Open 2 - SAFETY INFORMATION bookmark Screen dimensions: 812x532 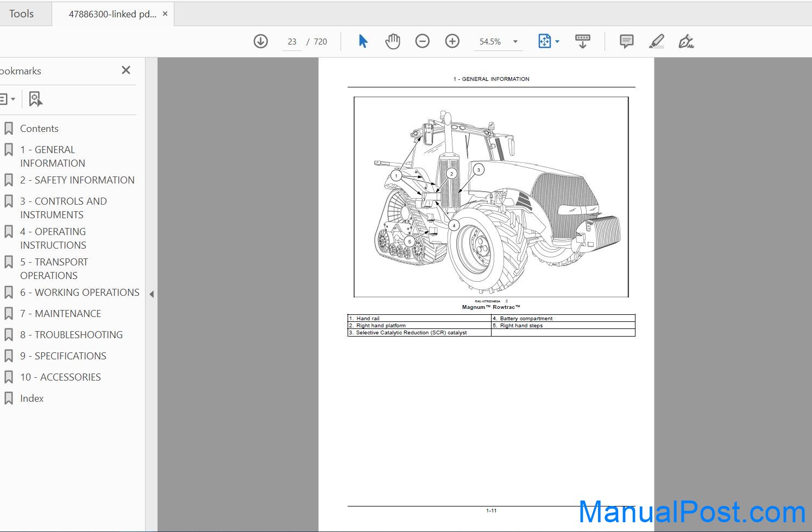(77, 180)
